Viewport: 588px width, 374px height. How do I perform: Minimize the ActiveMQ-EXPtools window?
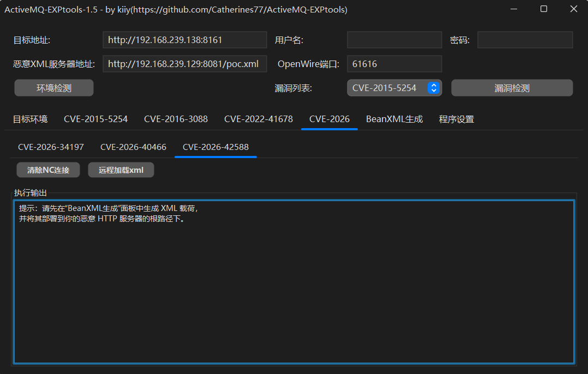click(514, 9)
